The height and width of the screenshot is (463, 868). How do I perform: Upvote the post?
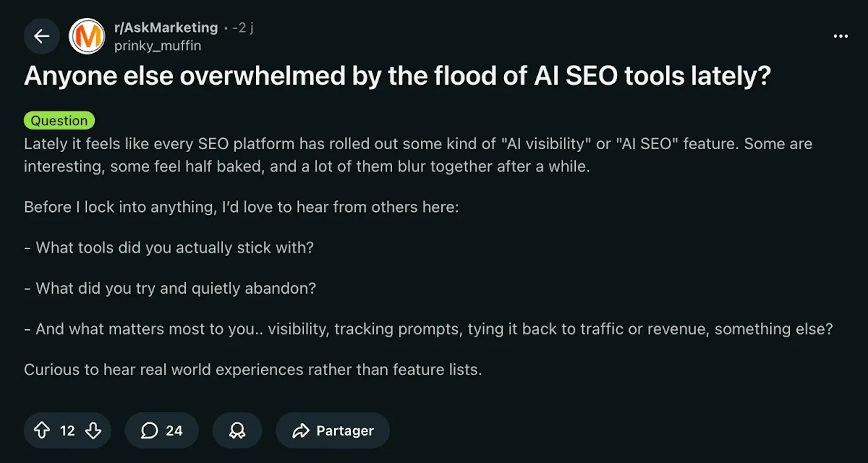(x=42, y=430)
